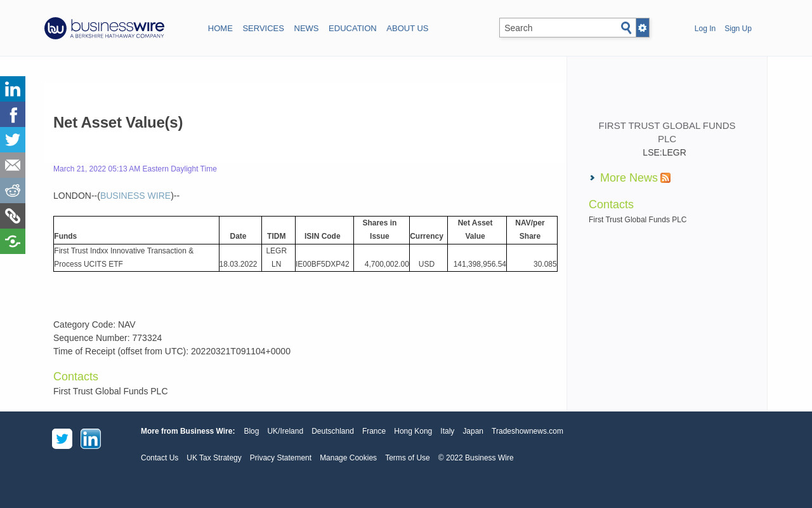Open the Tradeshownews.com footer link
The width and height of the screenshot is (812, 508).
point(527,431)
